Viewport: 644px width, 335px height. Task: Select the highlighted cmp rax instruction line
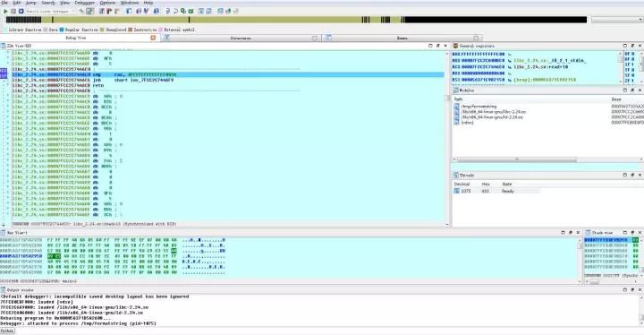tap(227, 74)
